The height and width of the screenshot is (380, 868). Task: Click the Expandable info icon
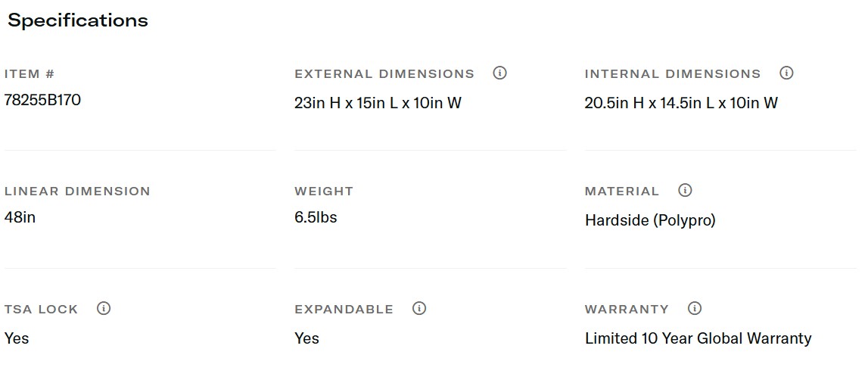pos(419,309)
